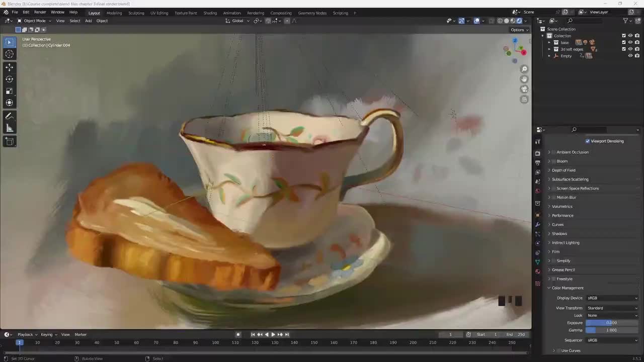Viewport: 644px width, 362px height.
Task: Switch to the Sculpting workspace tab
Action: click(136, 13)
